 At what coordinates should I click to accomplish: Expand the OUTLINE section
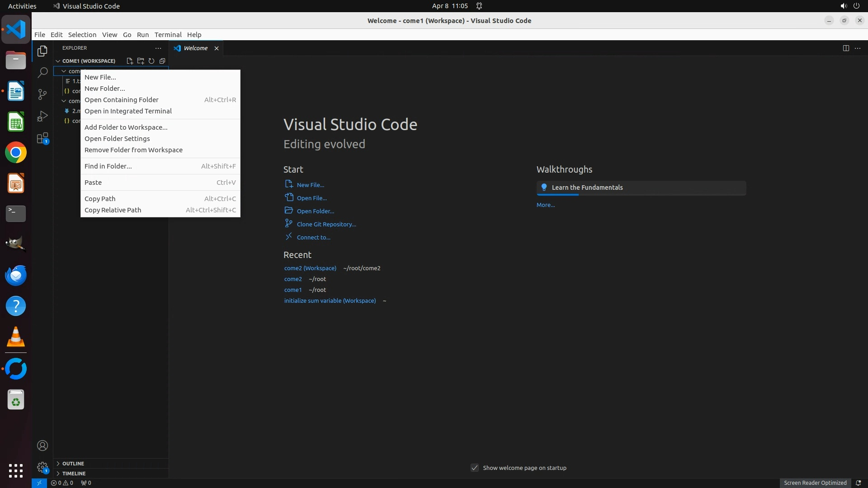[73, 464]
